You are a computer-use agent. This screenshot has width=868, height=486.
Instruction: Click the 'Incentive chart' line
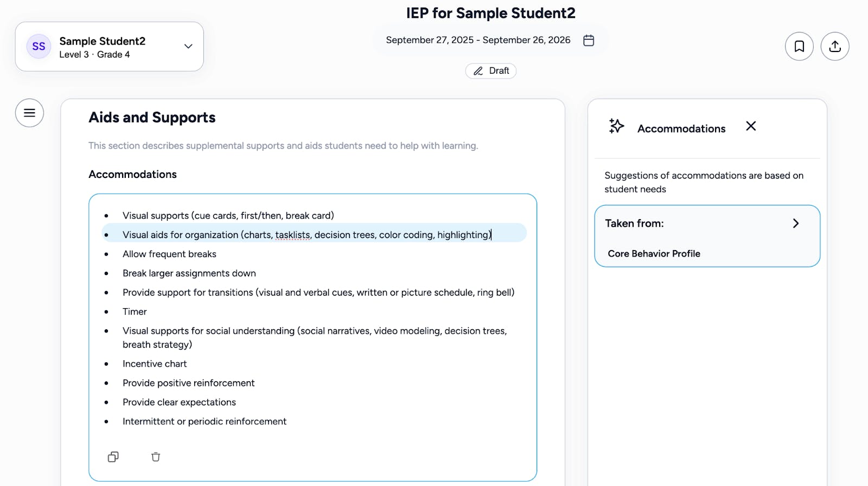(x=155, y=364)
